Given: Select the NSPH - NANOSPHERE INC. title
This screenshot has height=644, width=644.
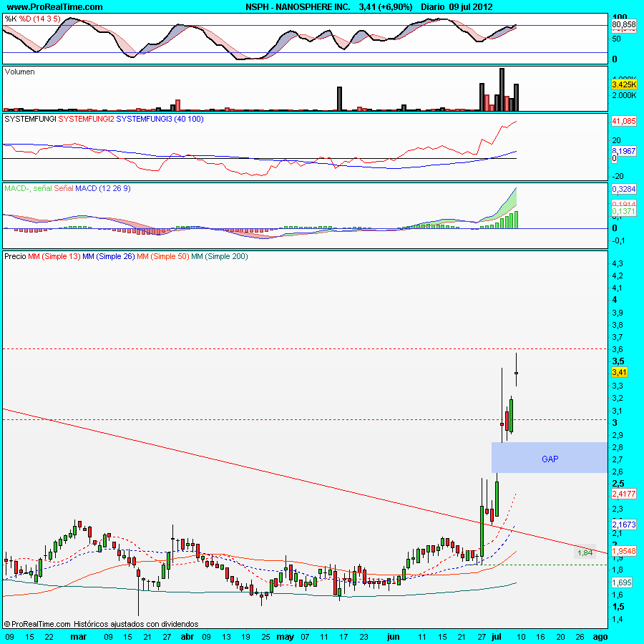Looking at the screenshot, I should pyautogui.click(x=298, y=7).
